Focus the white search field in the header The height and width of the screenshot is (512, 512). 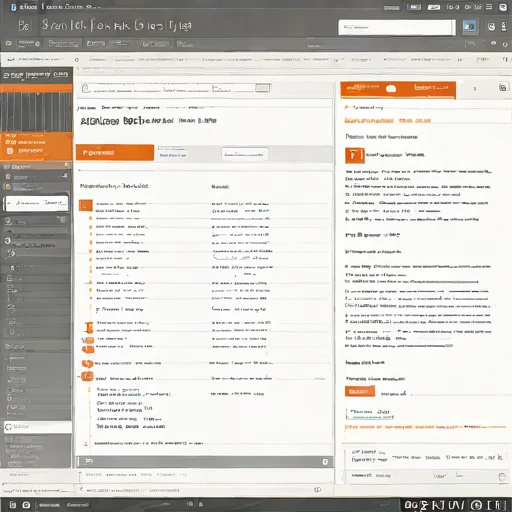pyautogui.click(x=397, y=27)
